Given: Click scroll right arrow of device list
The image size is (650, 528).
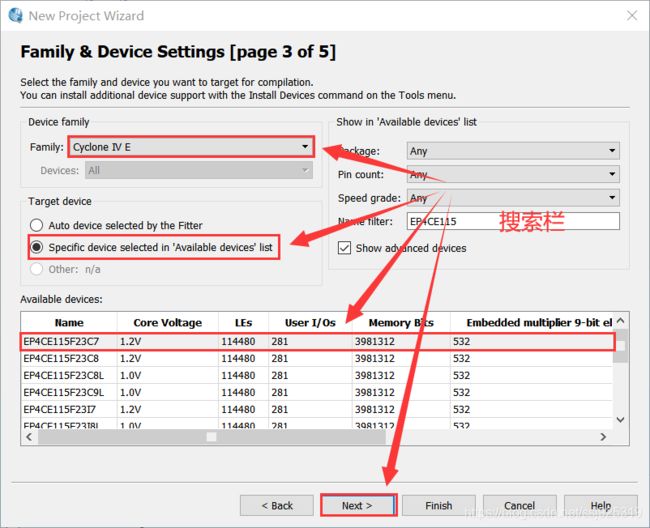Looking at the screenshot, I should pyautogui.click(x=603, y=437).
